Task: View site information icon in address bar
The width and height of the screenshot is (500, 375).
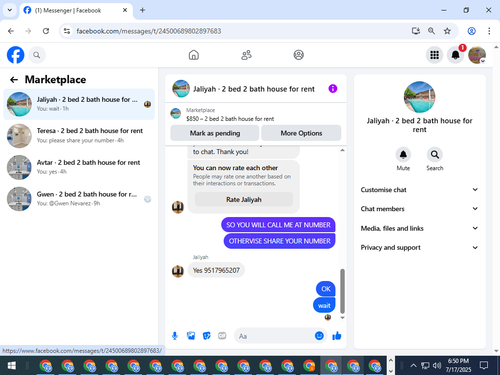Action: pyautogui.click(x=67, y=31)
